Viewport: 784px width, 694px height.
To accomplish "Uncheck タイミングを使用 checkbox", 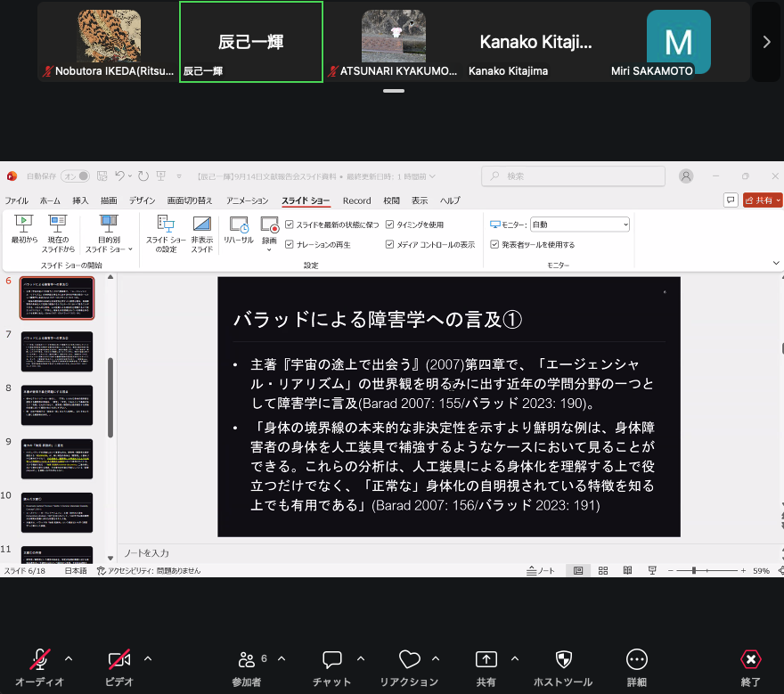I will click(389, 225).
